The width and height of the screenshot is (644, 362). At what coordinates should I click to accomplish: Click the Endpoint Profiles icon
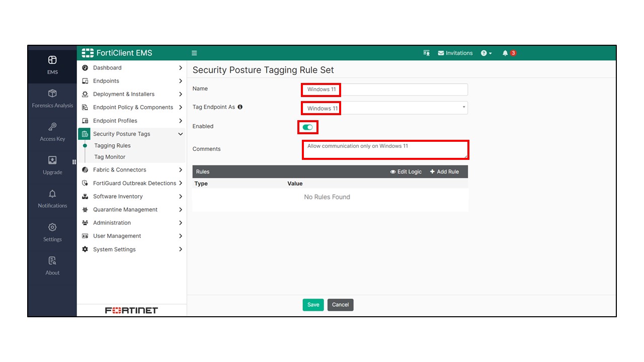(x=85, y=121)
